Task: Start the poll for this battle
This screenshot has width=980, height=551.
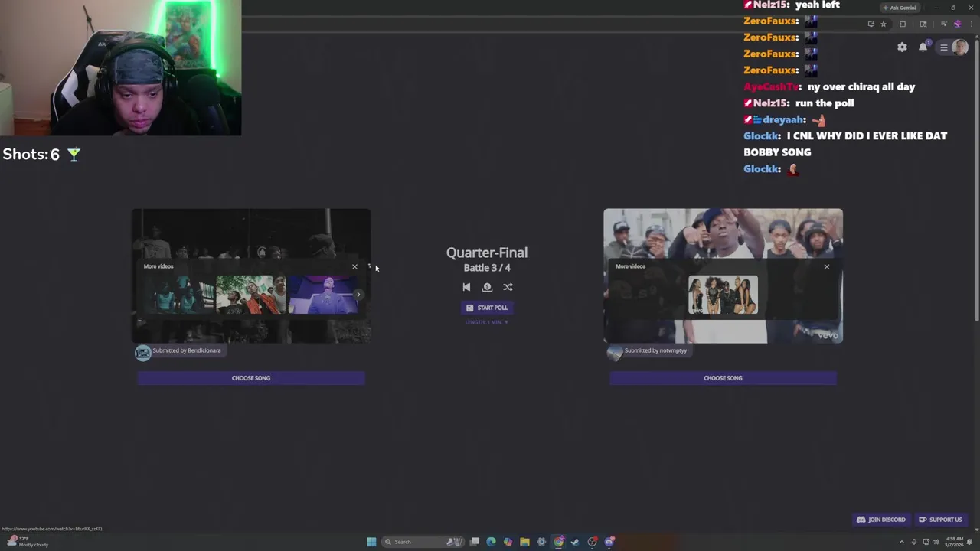Action: (487, 308)
